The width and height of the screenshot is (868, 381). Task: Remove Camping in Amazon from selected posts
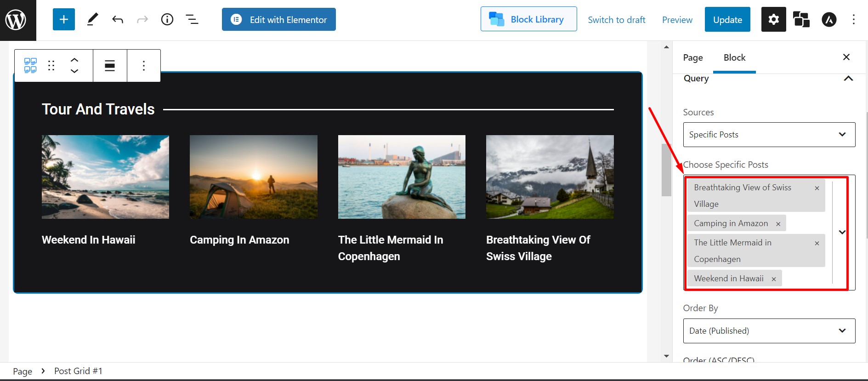pyautogui.click(x=778, y=224)
